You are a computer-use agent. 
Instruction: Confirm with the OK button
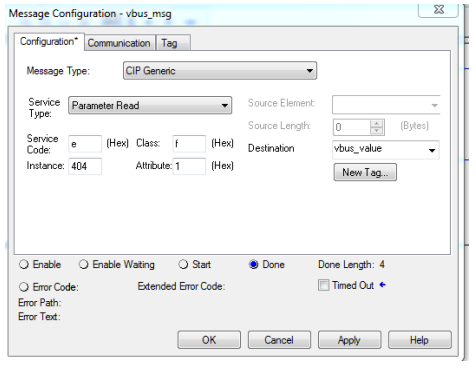(x=209, y=340)
